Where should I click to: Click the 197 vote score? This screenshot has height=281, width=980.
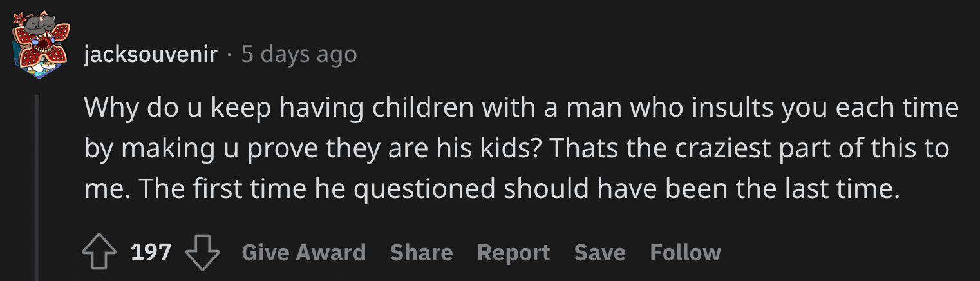click(x=151, y=252)
